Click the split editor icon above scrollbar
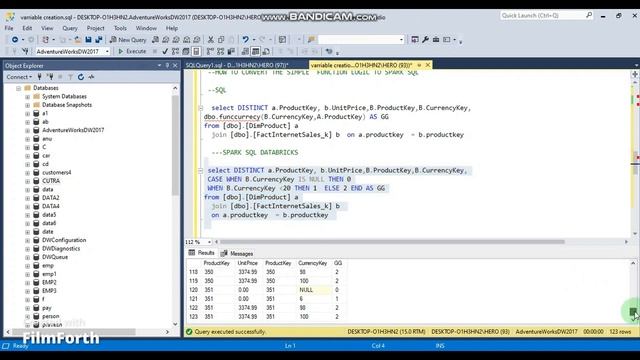 tap(635, 74)
